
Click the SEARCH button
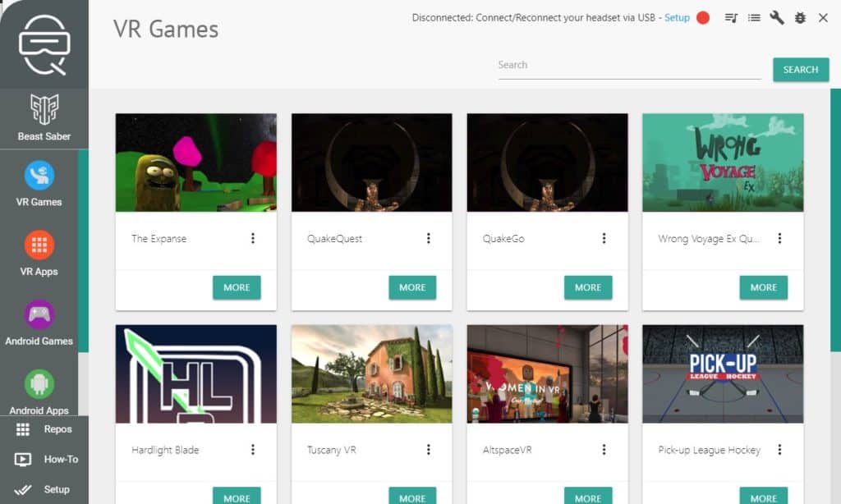tap(801, 70)
